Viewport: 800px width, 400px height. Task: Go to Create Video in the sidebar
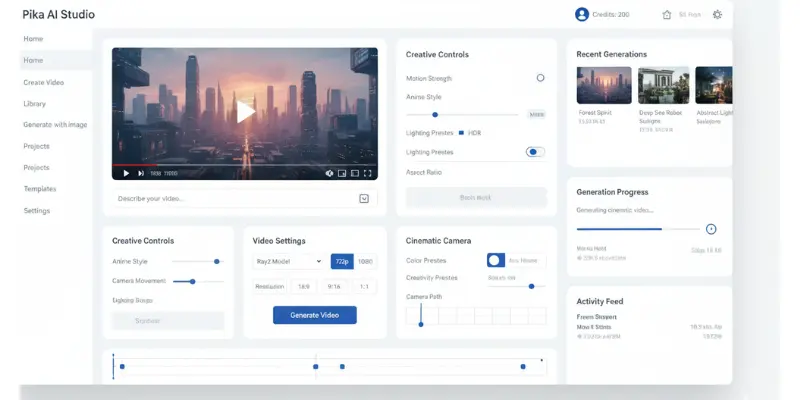pyautogui.click(x=43, y=82)
